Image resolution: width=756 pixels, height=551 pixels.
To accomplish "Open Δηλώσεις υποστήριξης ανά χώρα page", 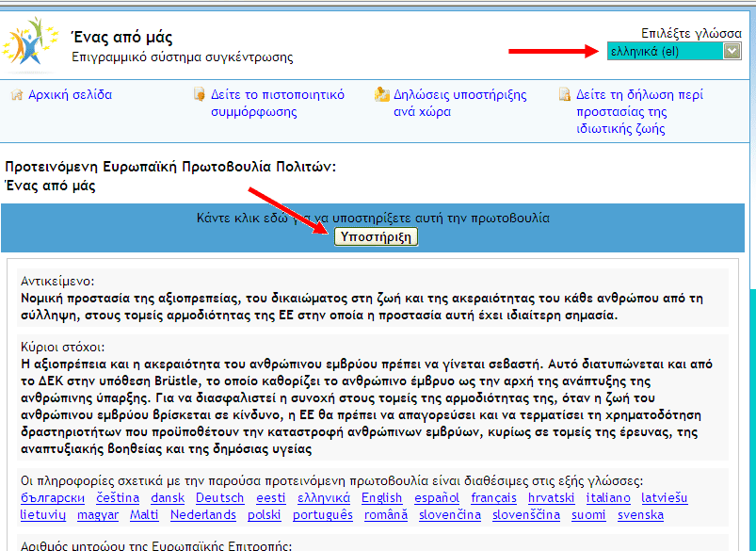I will click(x=459, y=104).
